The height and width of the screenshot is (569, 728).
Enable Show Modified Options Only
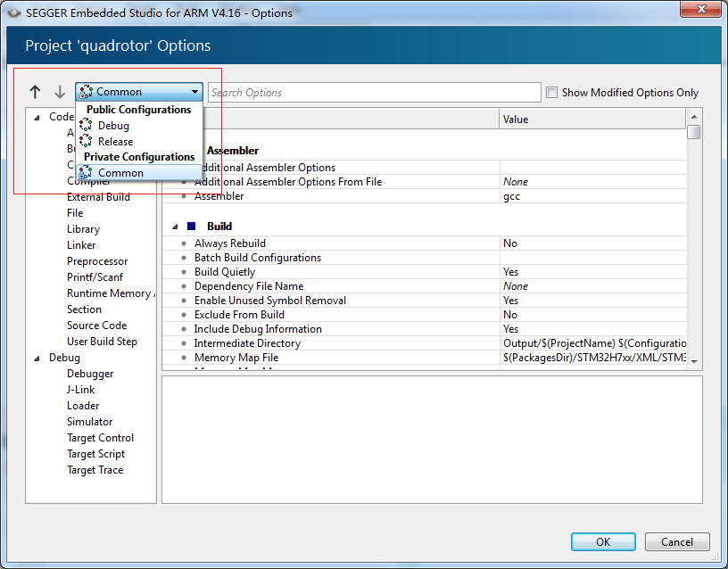551,93
